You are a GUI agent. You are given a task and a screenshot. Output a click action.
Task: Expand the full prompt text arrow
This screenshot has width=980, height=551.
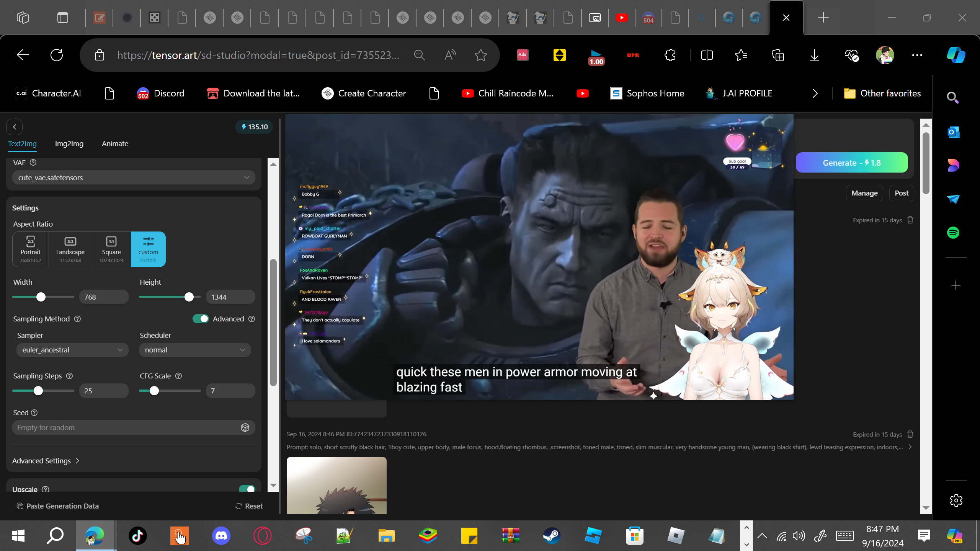point(910,447)
